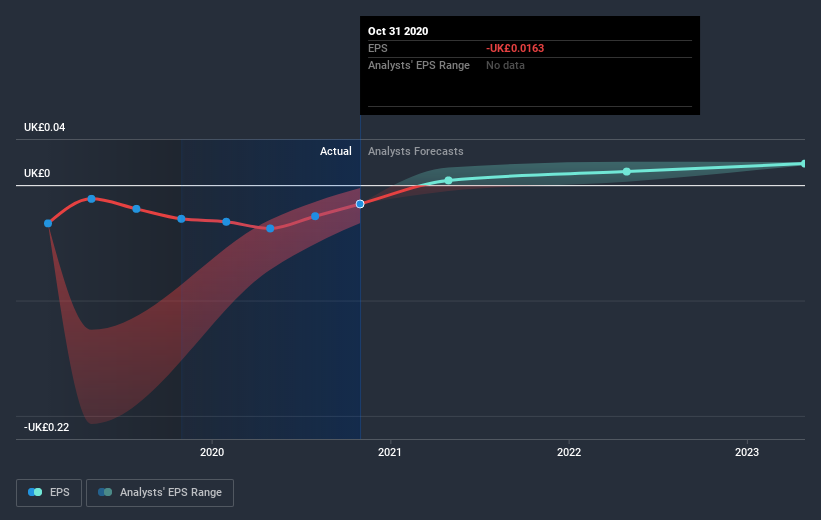This screenshot has height=520, width=821.
Task: Click the Analysts Forecasts section label
Action: coord(416,151)
